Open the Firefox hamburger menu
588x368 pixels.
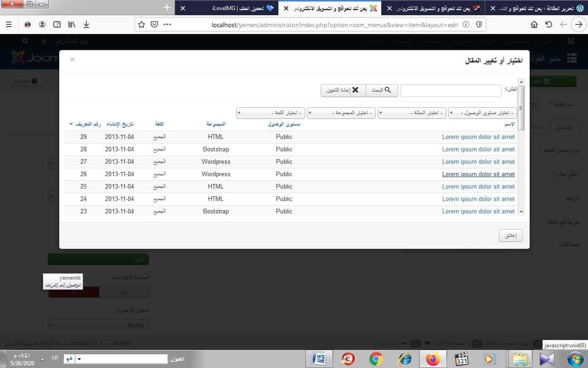tap(9, 24)
